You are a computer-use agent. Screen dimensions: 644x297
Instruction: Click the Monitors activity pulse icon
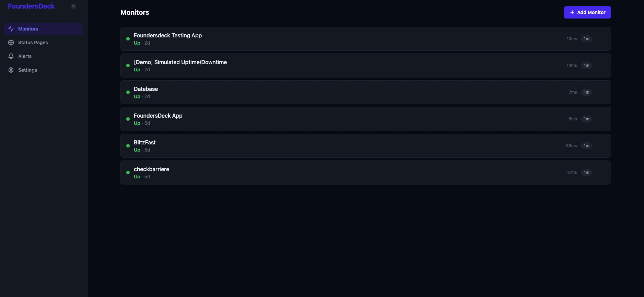(11, 29)
